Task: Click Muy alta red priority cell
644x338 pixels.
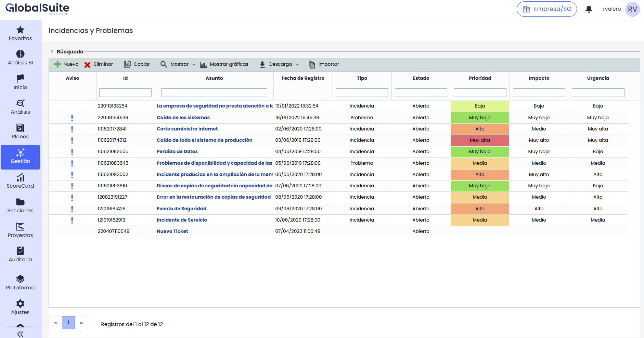Action: [480, 140]
